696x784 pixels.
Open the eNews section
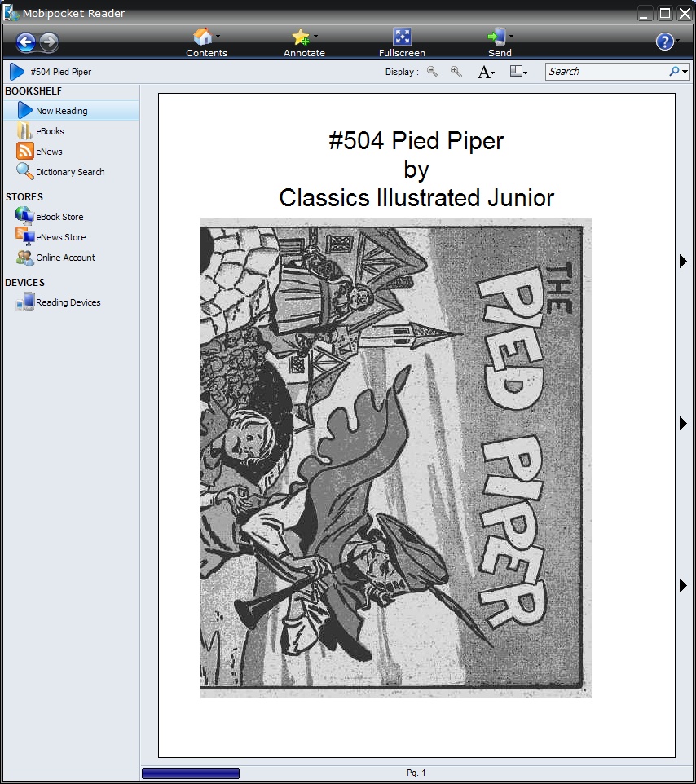49,152
